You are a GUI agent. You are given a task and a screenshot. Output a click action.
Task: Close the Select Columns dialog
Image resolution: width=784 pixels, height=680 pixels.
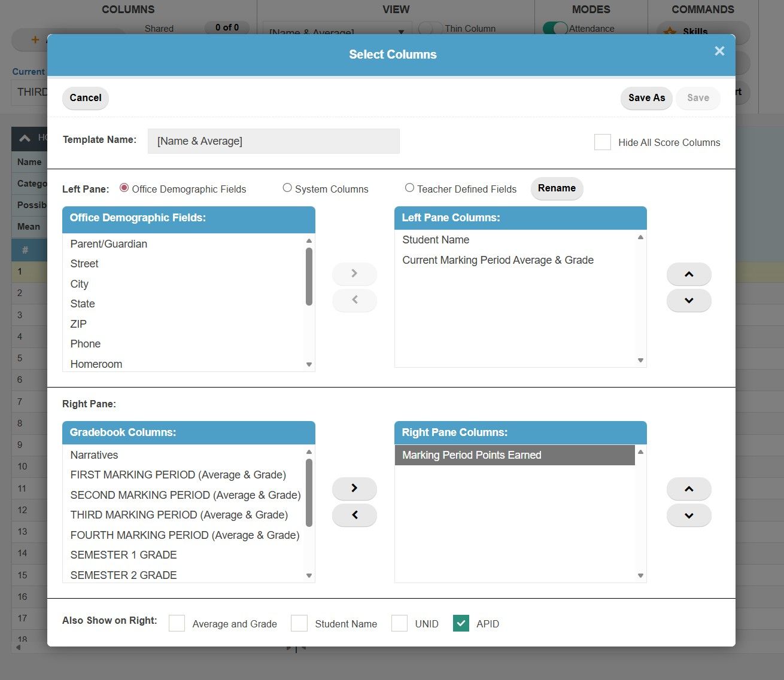(x=719, y=51)
